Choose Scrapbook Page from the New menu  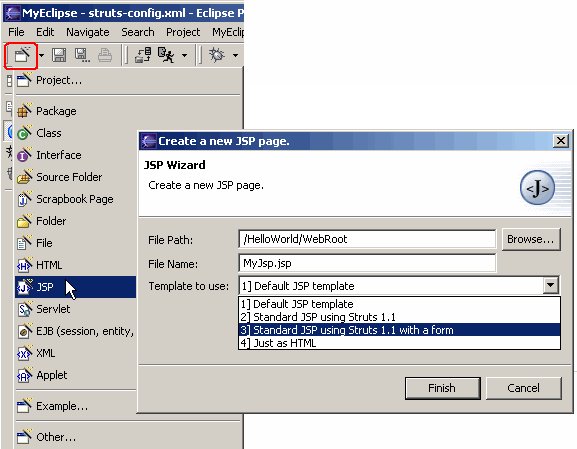76,199
